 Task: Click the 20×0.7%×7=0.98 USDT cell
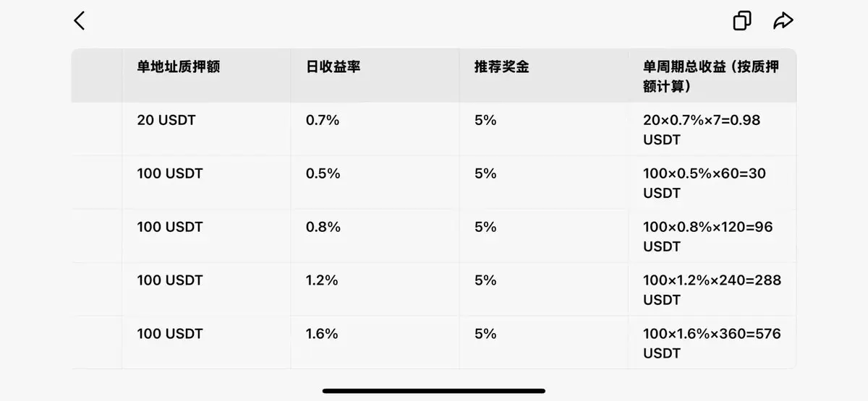702,130
